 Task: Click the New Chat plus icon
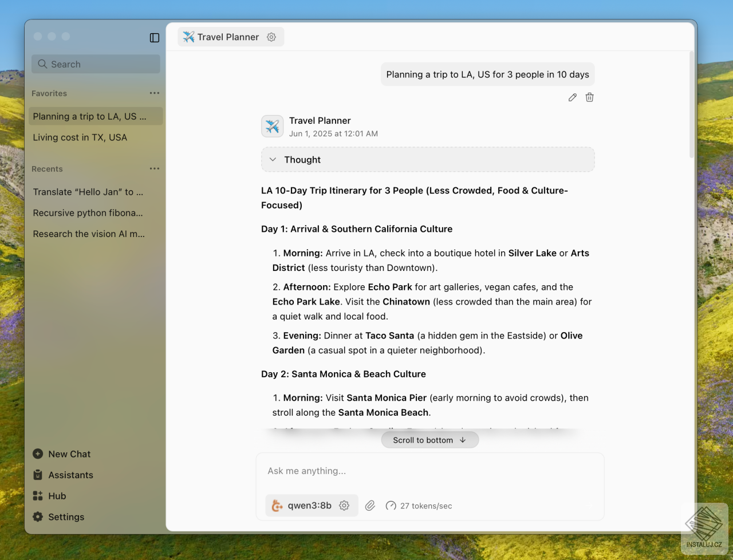pos(38,454)
